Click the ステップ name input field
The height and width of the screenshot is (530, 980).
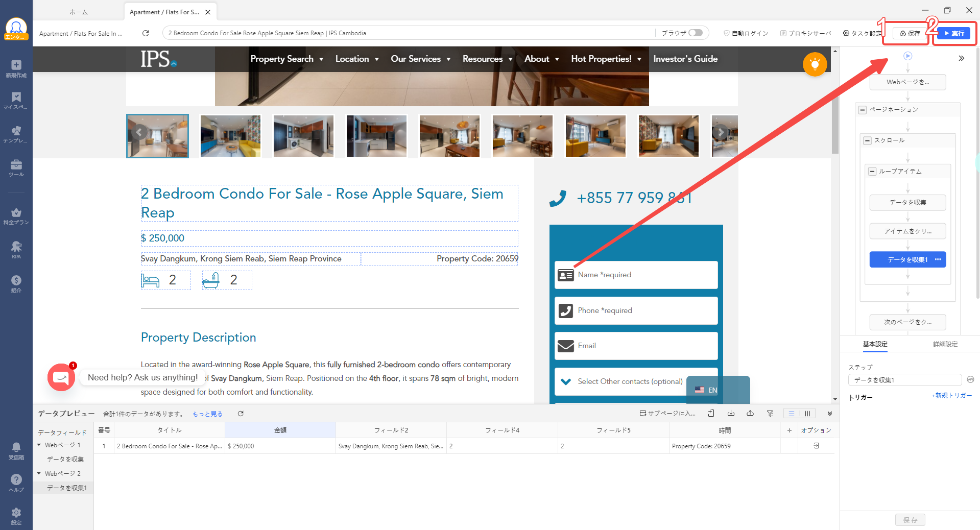[904, 380]
